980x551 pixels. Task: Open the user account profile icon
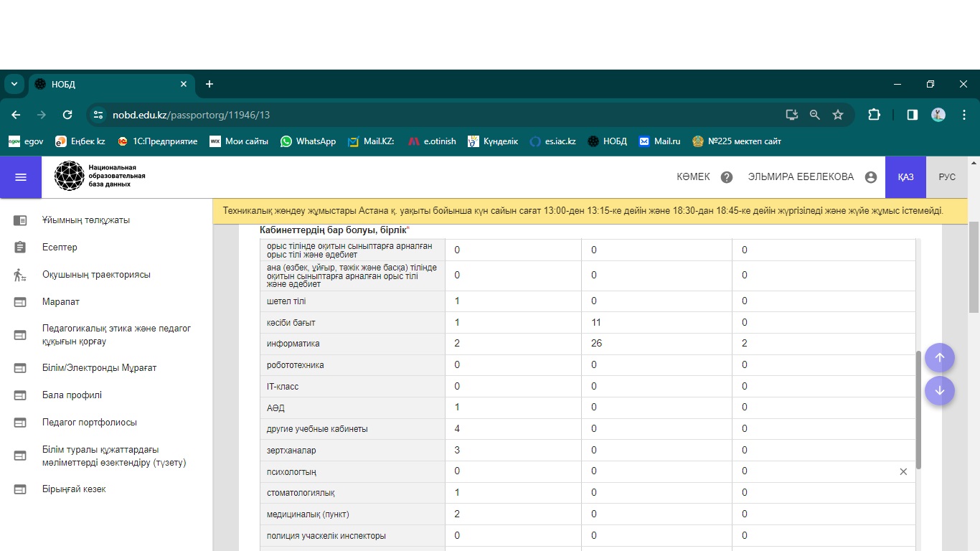pos(871,177)
